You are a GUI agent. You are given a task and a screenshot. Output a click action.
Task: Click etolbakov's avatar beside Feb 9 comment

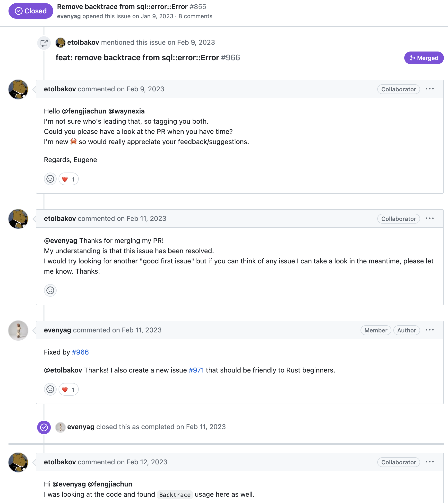tap(18, 89)
